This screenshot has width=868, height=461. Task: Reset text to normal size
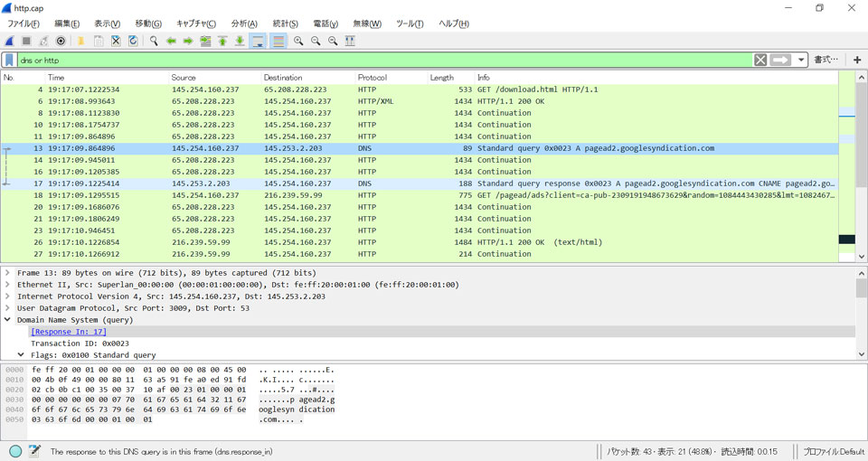pos(333,41)
